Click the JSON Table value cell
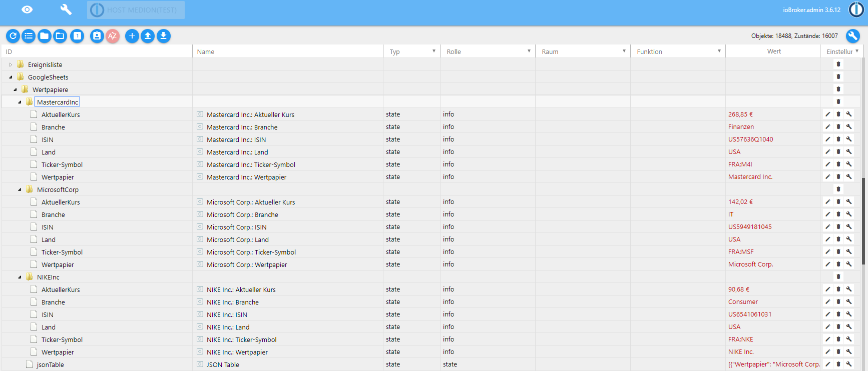This screenshot has height=371, width=868. (773, 364)
